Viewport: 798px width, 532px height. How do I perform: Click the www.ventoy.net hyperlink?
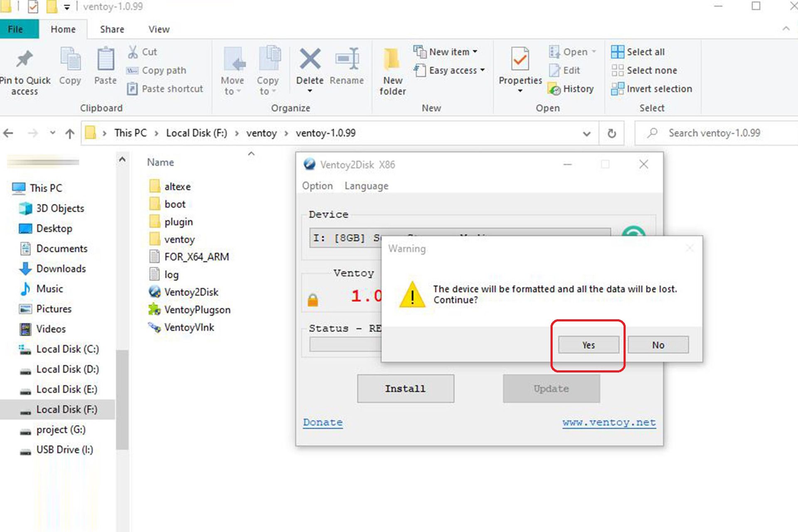point(608,422)
